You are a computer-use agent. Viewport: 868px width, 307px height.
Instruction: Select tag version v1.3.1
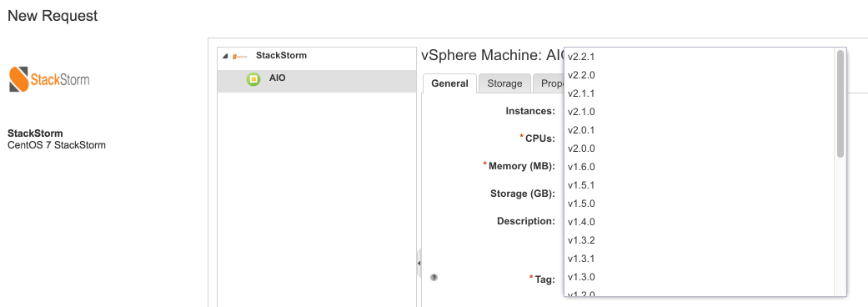[700, 259]
